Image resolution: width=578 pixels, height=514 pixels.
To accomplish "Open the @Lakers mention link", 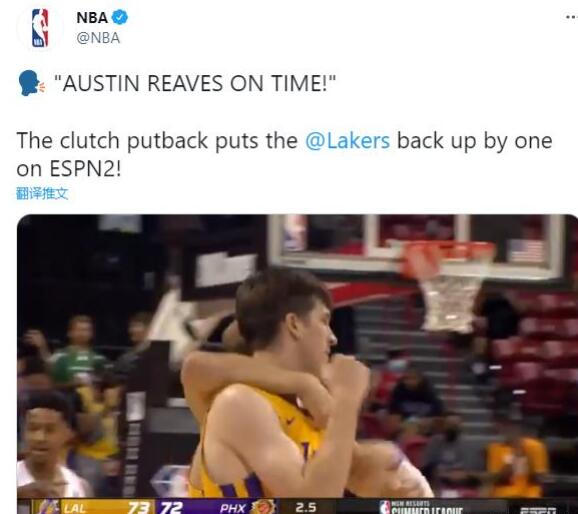I will click(347, 141).
